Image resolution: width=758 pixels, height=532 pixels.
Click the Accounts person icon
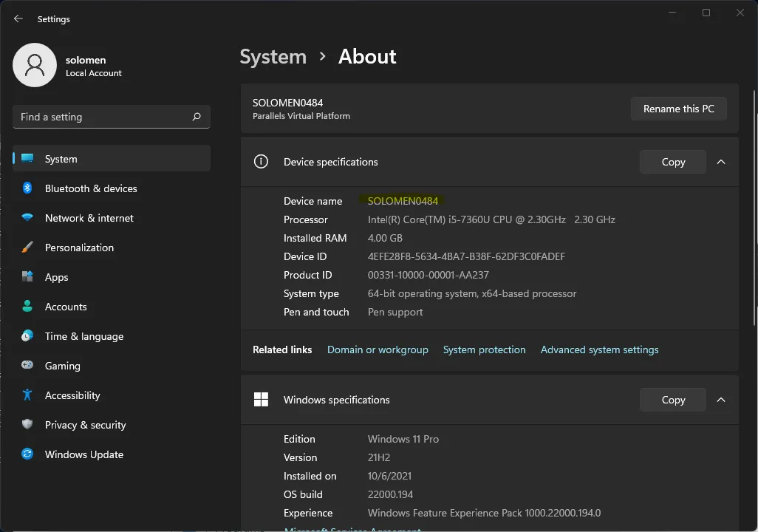tap(27, 306)
